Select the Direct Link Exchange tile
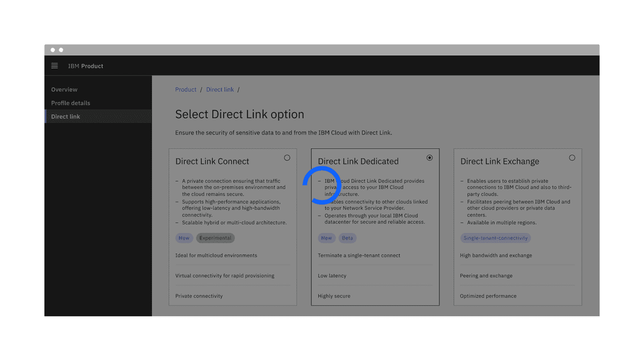Image resolution: width=644 pixels, height=362 pixels. pyautogui.click(x=517, y=226)
